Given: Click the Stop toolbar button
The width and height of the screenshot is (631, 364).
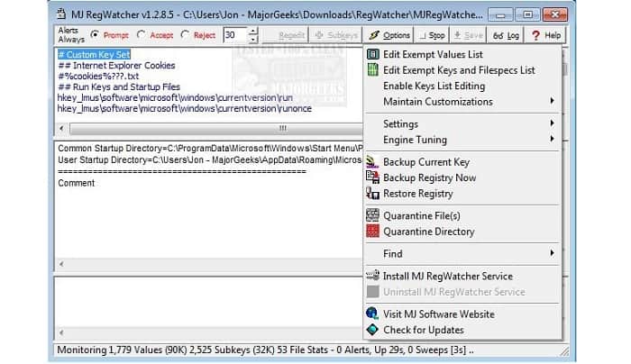Looking at the screenshot, I should pos(432,35).
